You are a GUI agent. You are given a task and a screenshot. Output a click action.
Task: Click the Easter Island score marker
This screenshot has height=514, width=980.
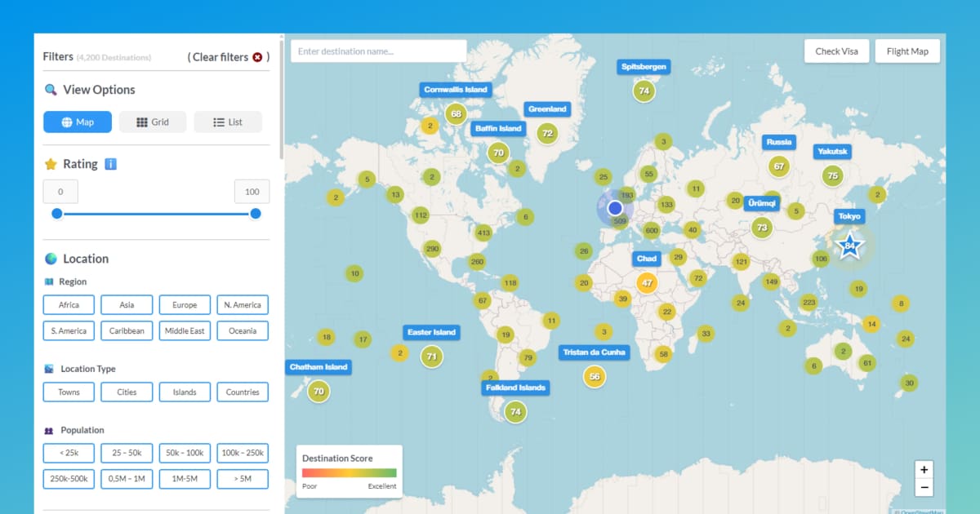click(431, 357)
